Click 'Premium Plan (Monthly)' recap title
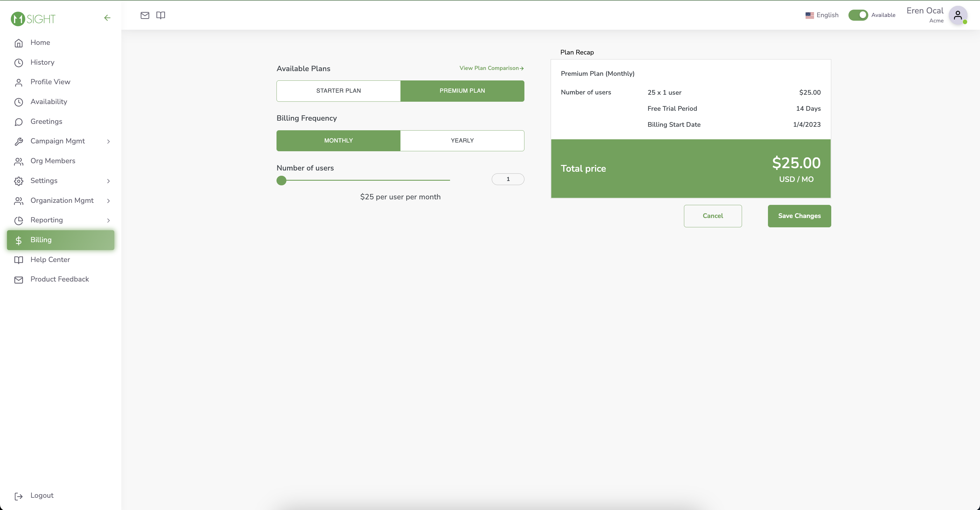Image resolution: width=980 pixels, height=510 pixels. click(x=597, y=74)
